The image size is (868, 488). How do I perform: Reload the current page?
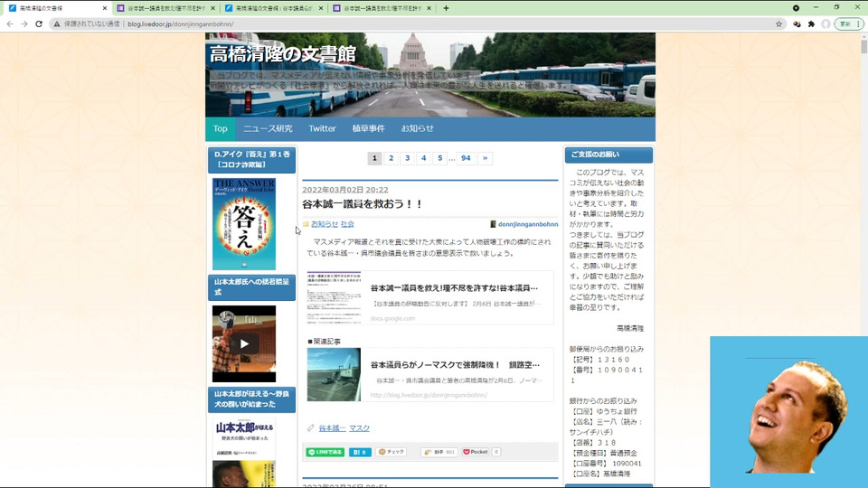pyautogui.click(x=39, y=23)
